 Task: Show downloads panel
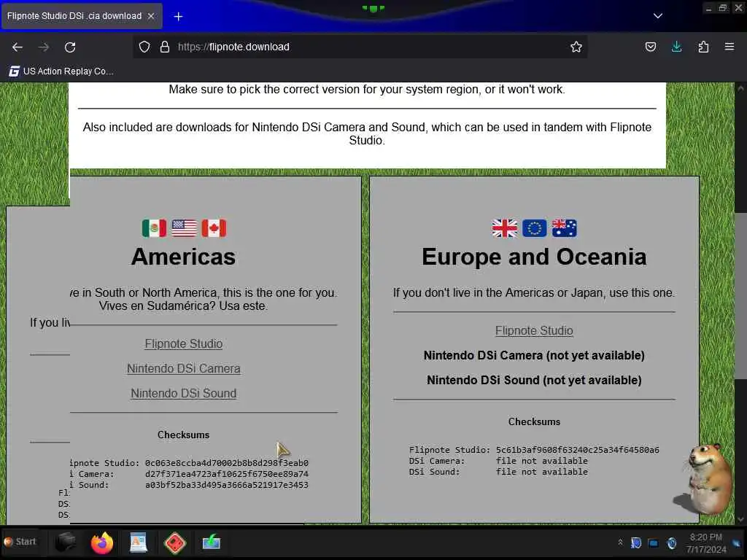pyautogui.click(x=676, y=47)
